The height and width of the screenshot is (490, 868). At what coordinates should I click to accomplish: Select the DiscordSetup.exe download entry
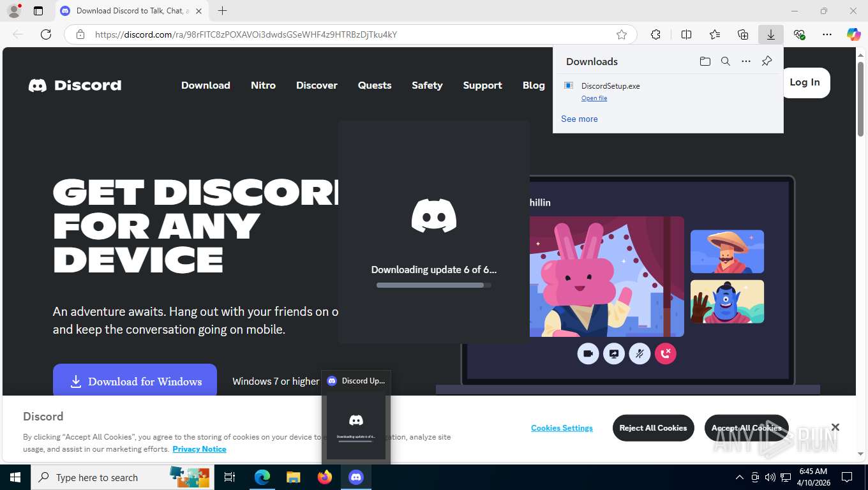tap(668, 91)
